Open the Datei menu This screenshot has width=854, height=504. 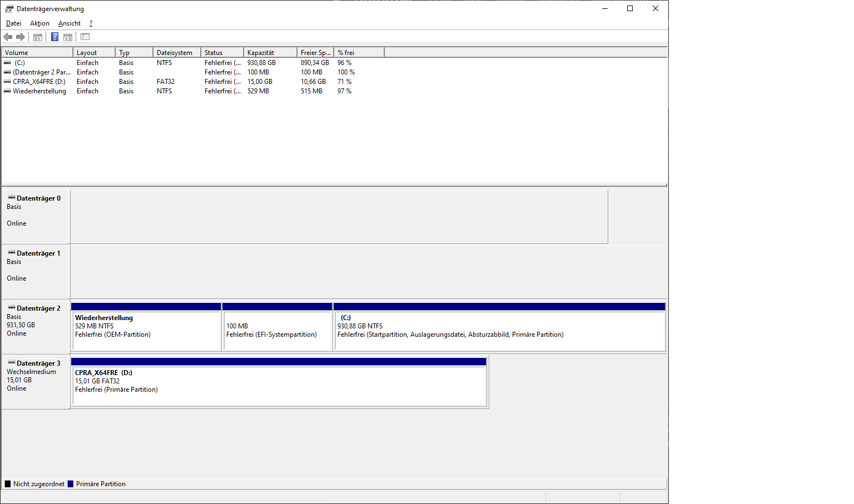[13, 23]
